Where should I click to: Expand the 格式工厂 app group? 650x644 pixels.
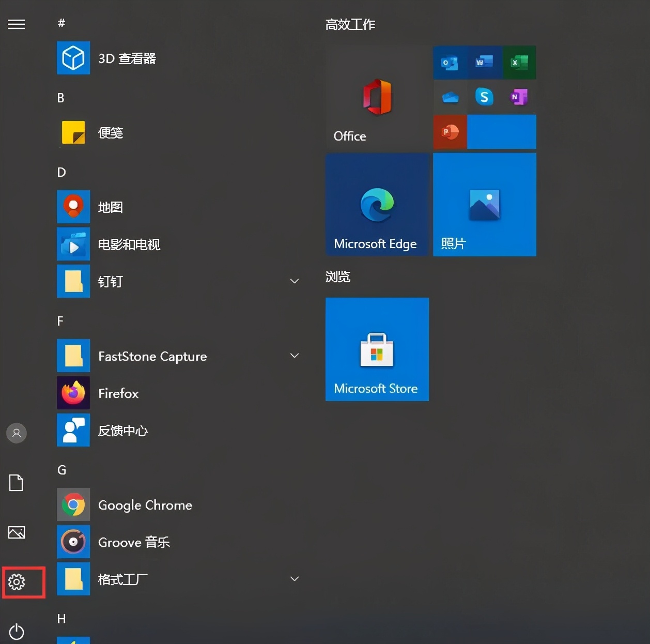coord(294,579)
